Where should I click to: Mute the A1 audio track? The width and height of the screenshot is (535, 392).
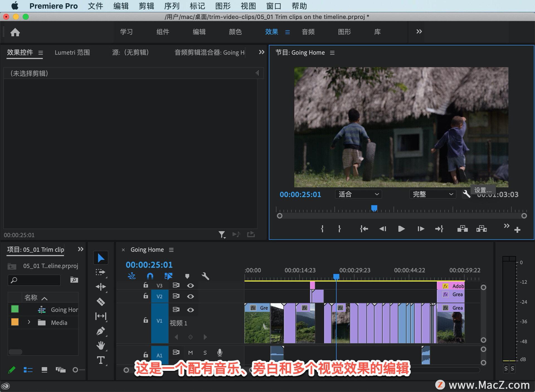(x=190, y=353)
